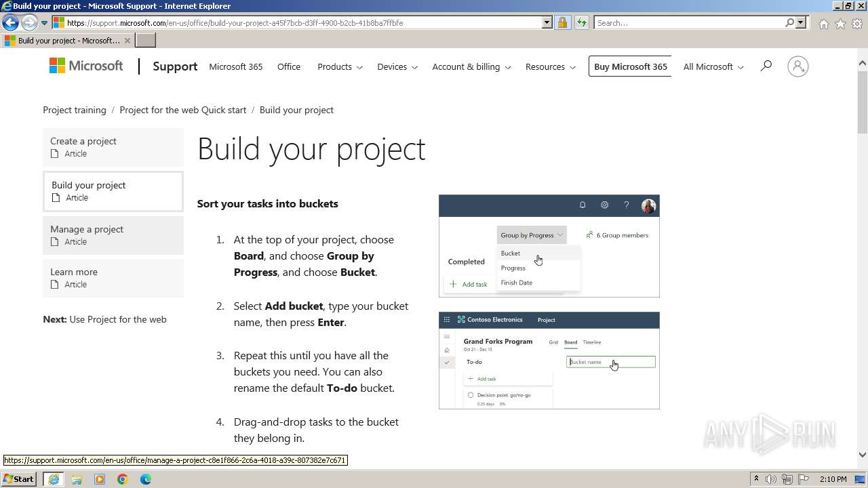
Task: Open Microsoft 365 nav link
Action: [x=236, y=66]
